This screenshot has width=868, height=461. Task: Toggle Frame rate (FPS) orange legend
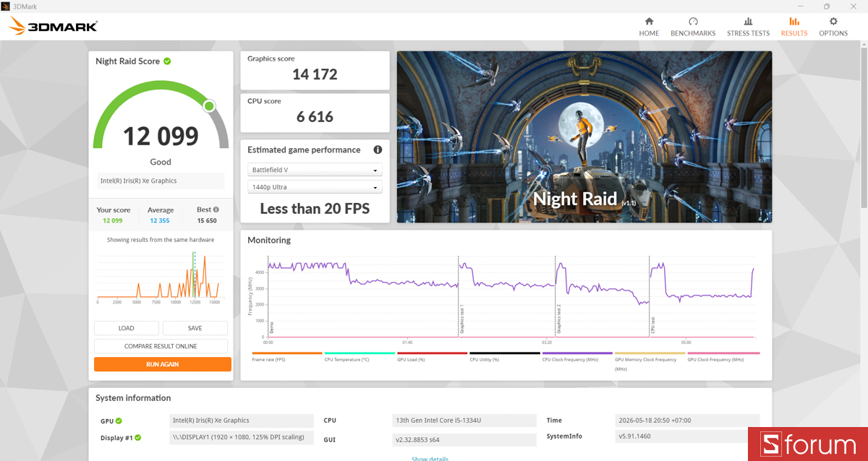tap(286, 356)
